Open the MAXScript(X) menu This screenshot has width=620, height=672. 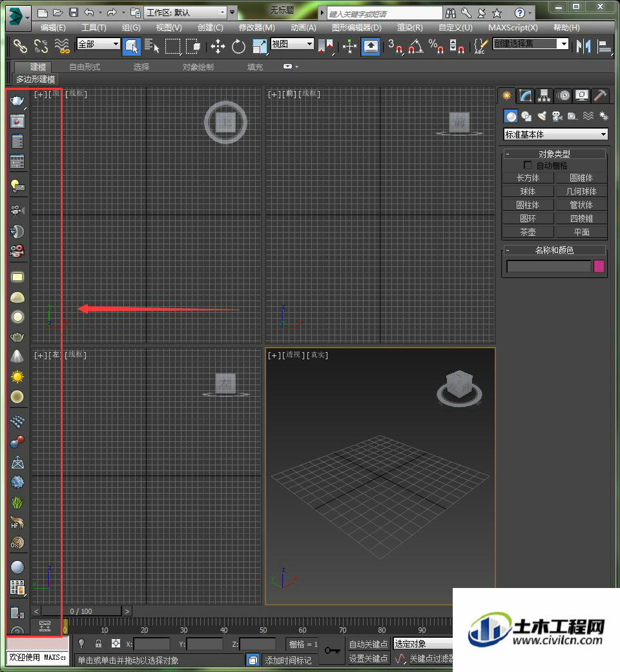[513, 28]
